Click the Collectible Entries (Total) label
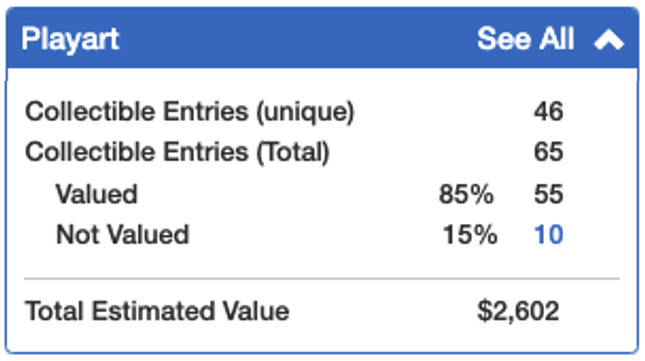 click(177, 152)
